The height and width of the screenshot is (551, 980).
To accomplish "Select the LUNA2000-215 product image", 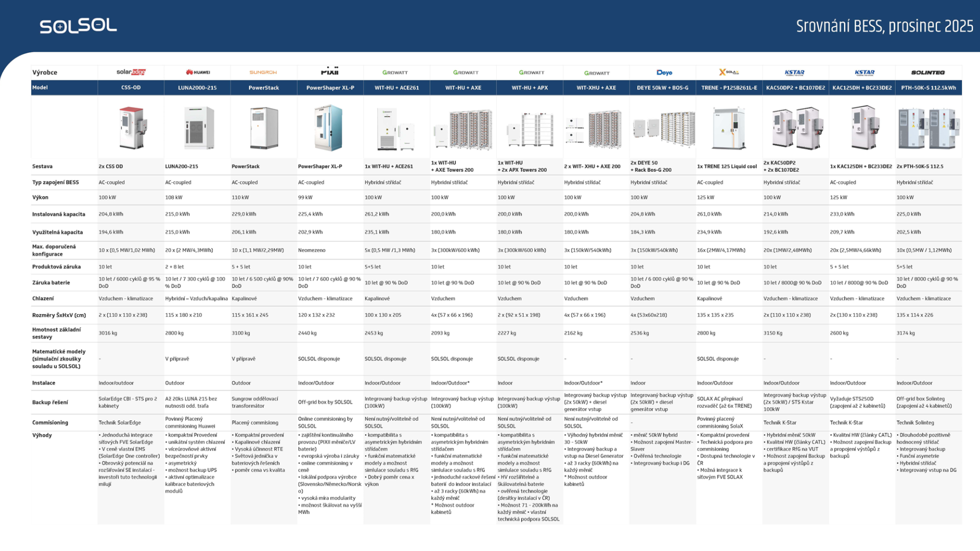I will coord(199,128).
